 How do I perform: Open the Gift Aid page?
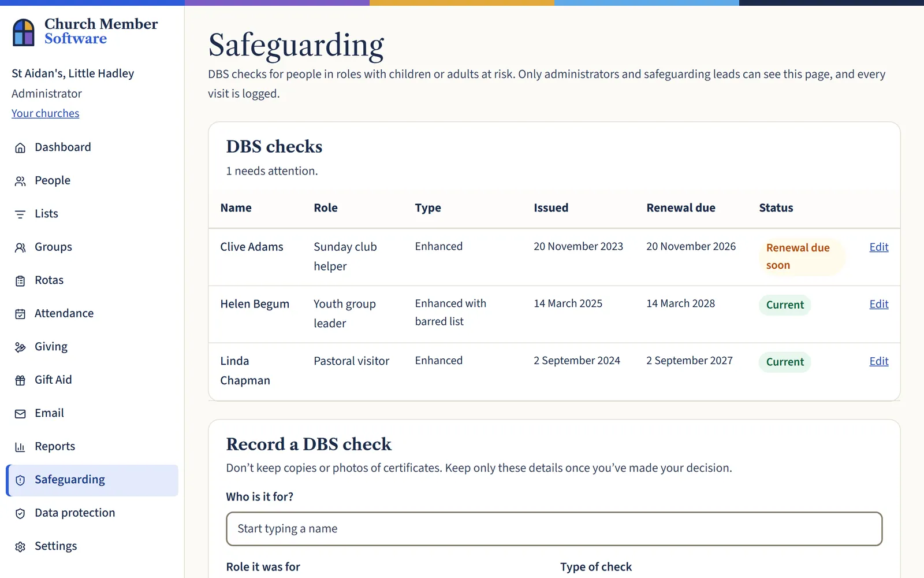(92, 380)
